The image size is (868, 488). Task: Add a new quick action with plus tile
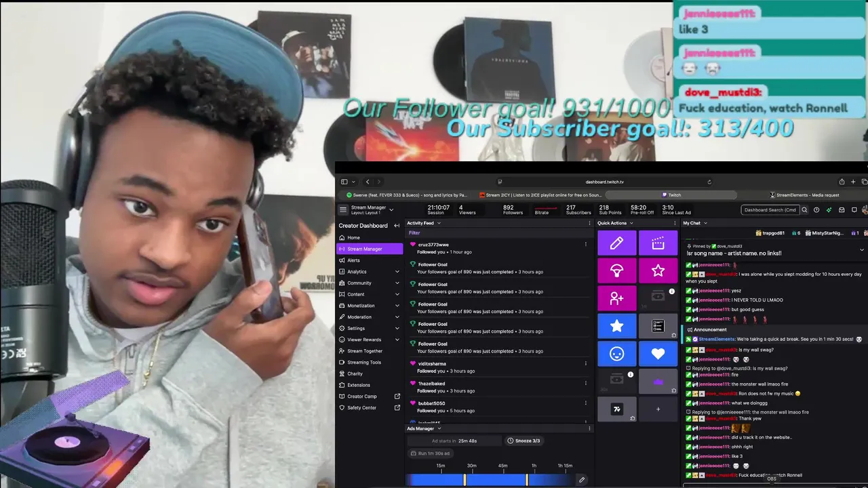tap(658, 409)
